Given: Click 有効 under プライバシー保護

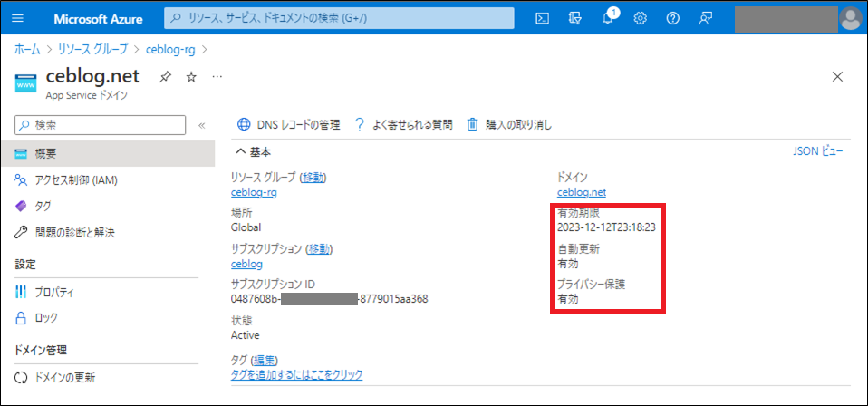Looking at the screenshot, I should coord(568,299).
